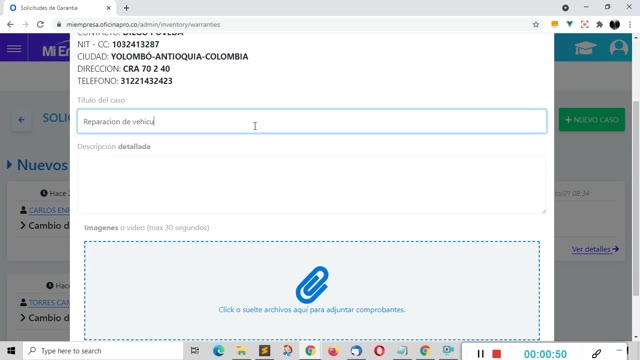Pause the screen recording
Screen dimensions: 640x360
[480, 353]
